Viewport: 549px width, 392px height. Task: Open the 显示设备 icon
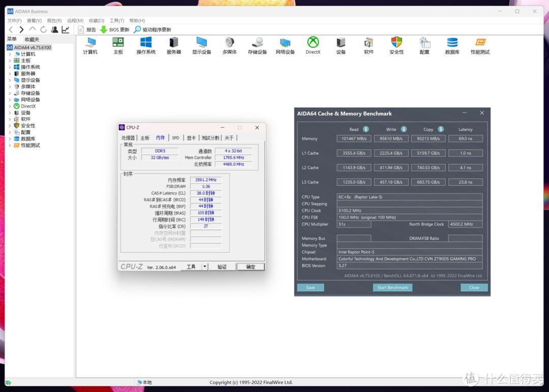click(201, 46)
